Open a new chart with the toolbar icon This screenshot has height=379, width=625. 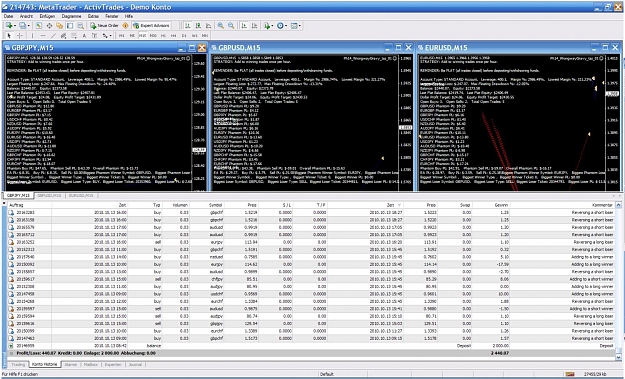pos(9,26)
